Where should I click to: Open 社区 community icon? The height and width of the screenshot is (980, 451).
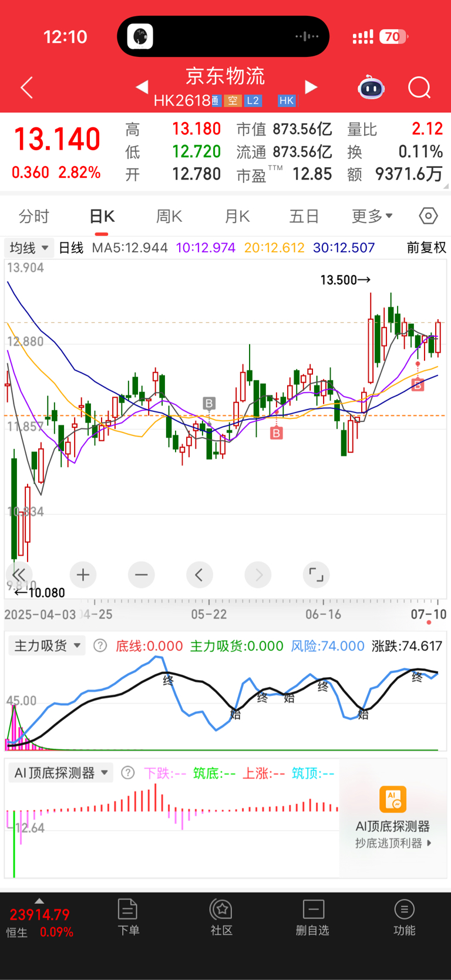point(221,917)
